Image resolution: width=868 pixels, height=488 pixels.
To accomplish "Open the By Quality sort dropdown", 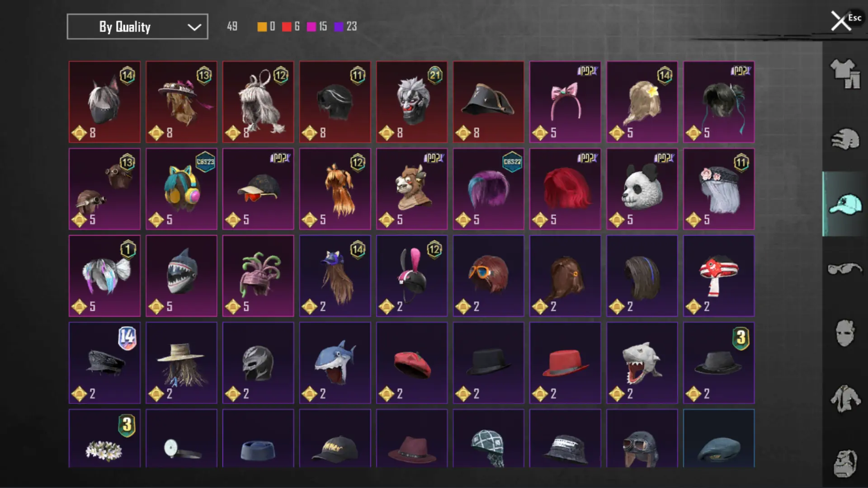I will (x=137, y=27).
